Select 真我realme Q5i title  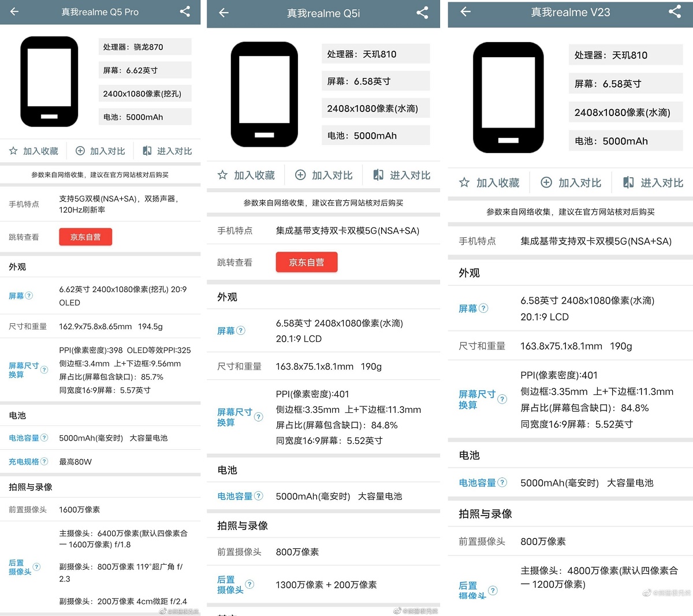pos(323,13)
